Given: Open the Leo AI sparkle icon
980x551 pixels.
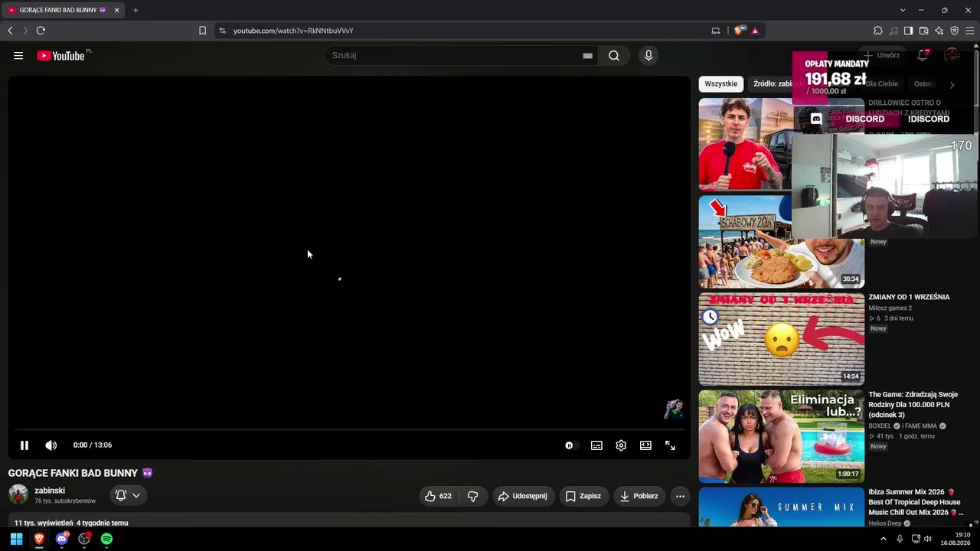Looking at the screenshot, I should [x=939, y=31].
